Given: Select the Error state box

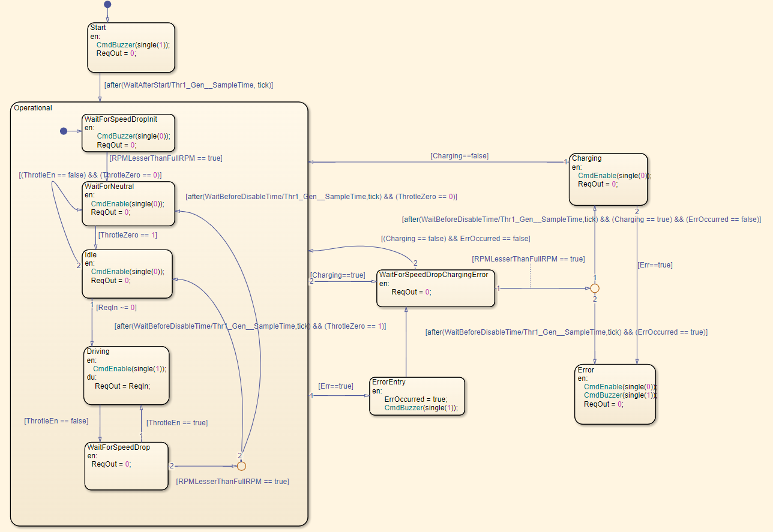Looking at the screenshot, I should pos(615,395).
